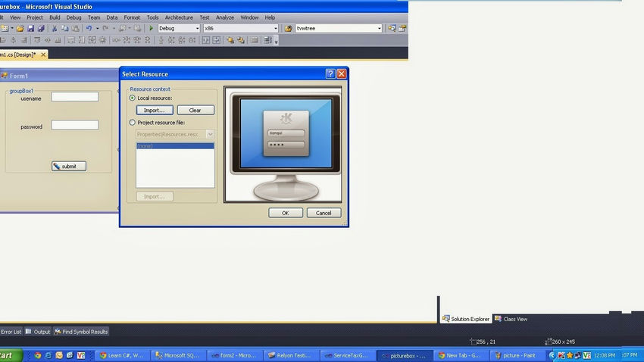Click the Import button under Local resource
This screenshot has height=362, width=644.
155,110
